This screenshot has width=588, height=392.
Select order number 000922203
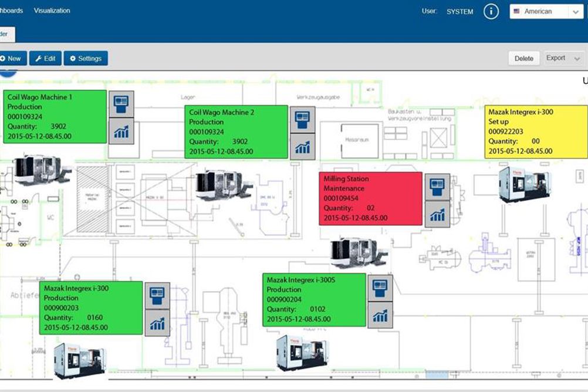(505, 131)
